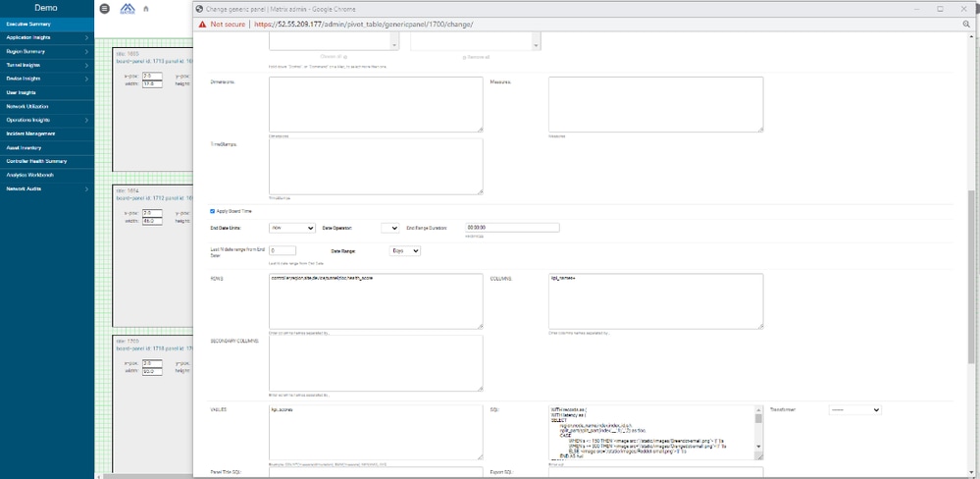The height and width of the screenshot is (479, 980).
Task: Click the globe icon in popup title bar
Action: (x=199, y=10)
